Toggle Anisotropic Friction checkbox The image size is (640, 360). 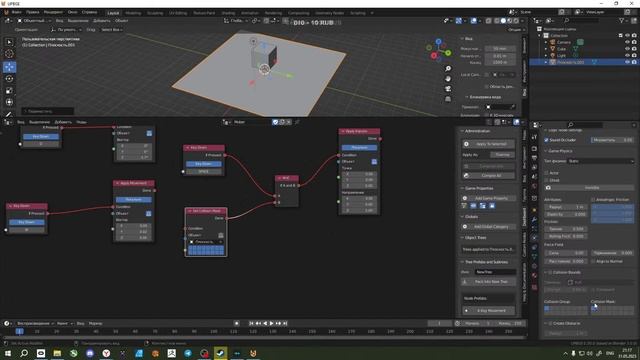coord(593,200)
